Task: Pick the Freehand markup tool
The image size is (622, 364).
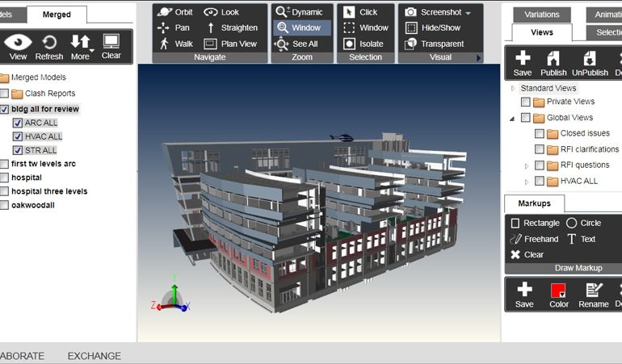Action: tap(534, 239)
